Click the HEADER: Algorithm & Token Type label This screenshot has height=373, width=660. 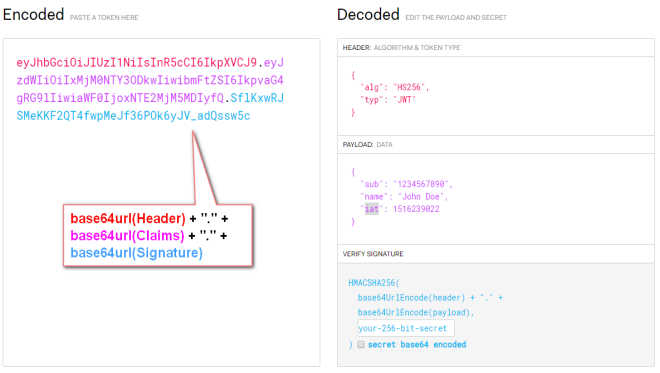click(x=401, y=48)
